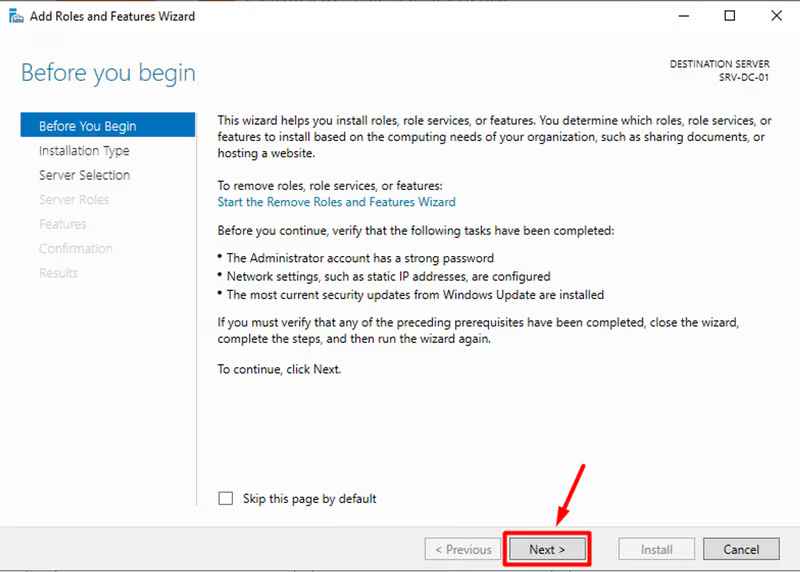The height and width of the screenshot is (572, 800).
Task: Open Start the Remove Roles and Features Wizard link
Action: [336, 201]
